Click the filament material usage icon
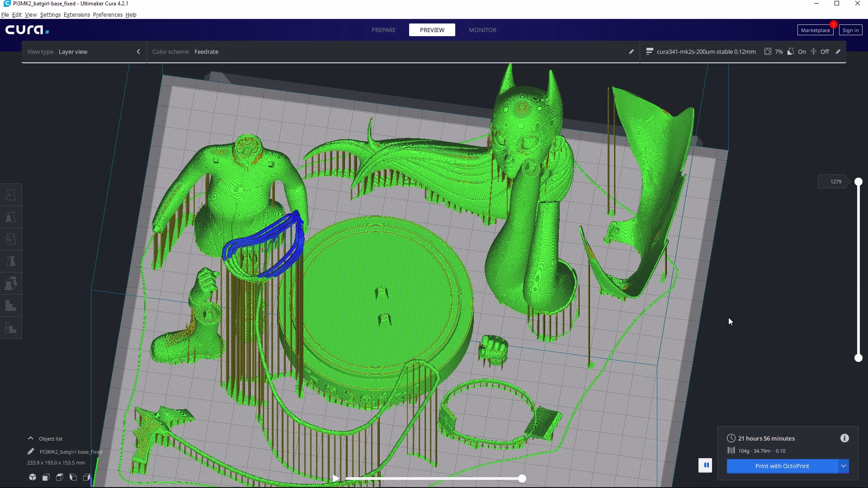This screenshot has height=488, width=868. click(x=731, y=450)
